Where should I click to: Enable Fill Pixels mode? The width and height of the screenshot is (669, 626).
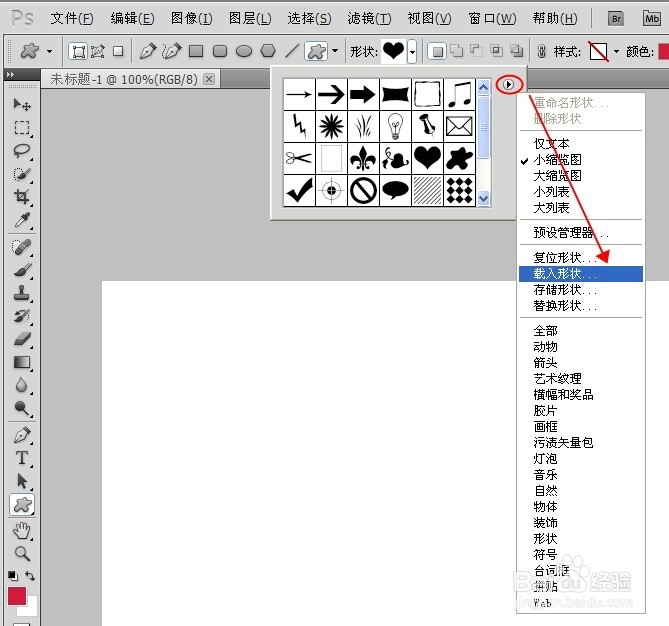pyautogui.click(x=118, y=52)
